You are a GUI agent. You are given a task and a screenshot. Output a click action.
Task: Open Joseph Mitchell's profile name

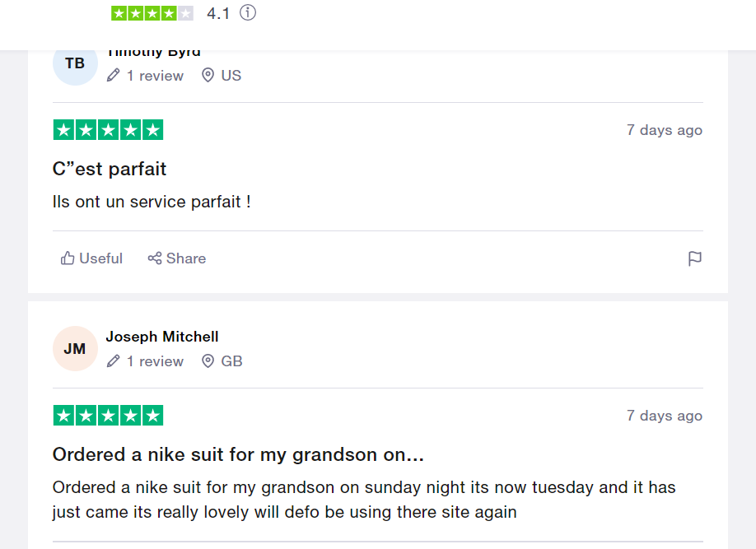[162, 337]
